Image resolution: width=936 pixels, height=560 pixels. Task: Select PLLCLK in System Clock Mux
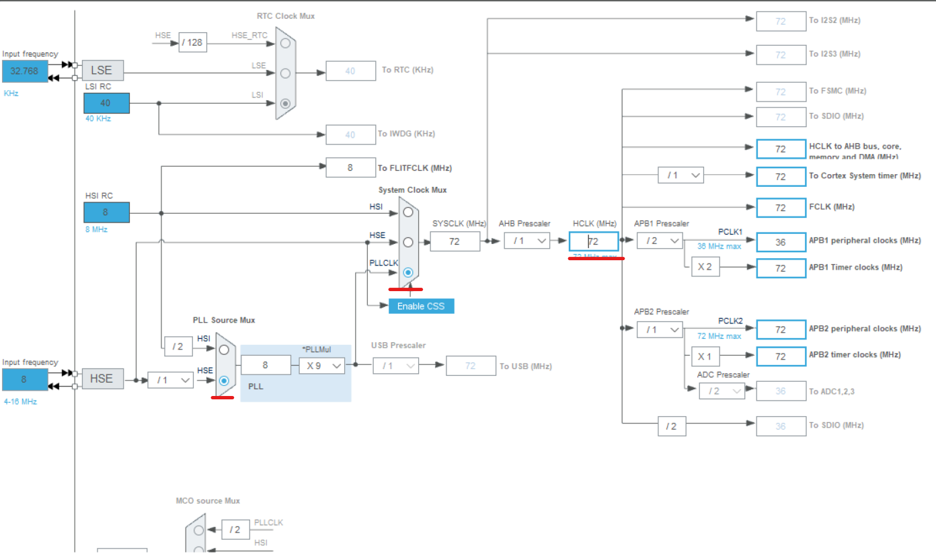408,272
